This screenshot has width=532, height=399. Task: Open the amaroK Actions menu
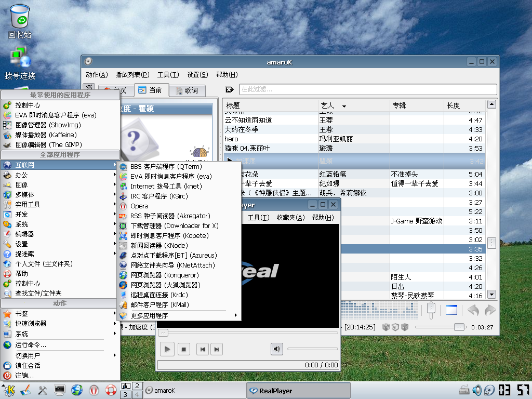tap(97, 75)
